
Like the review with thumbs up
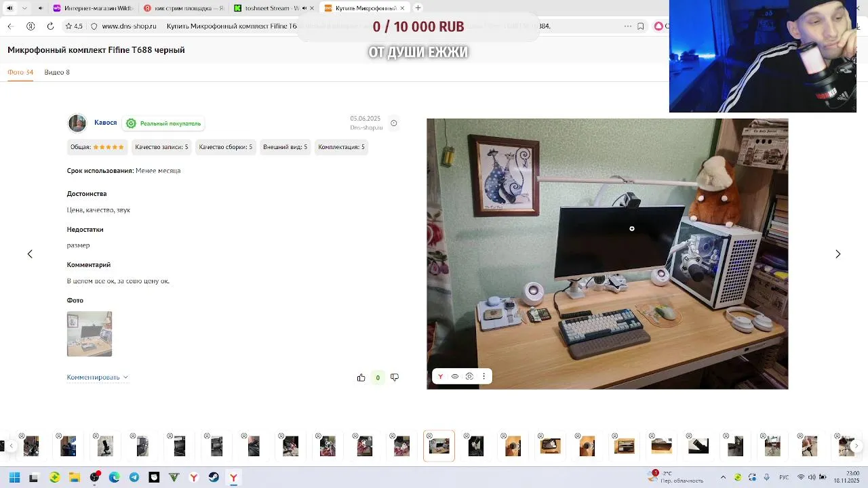[x=361, y=378]
